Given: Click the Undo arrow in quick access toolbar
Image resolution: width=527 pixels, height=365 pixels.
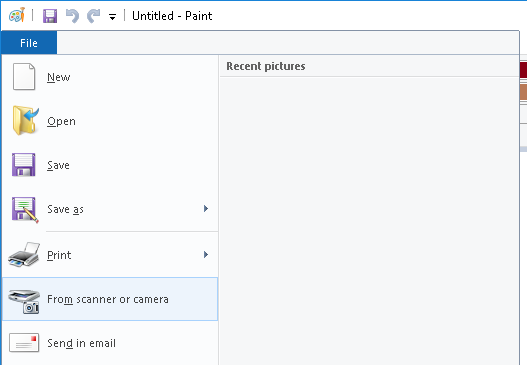Looking at the screenshot, I should [72, 16].
